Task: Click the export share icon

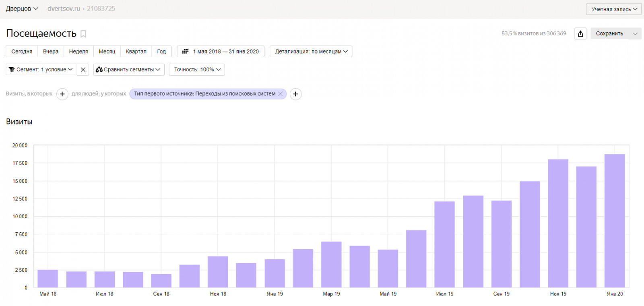Action: (x=580, y=34)
